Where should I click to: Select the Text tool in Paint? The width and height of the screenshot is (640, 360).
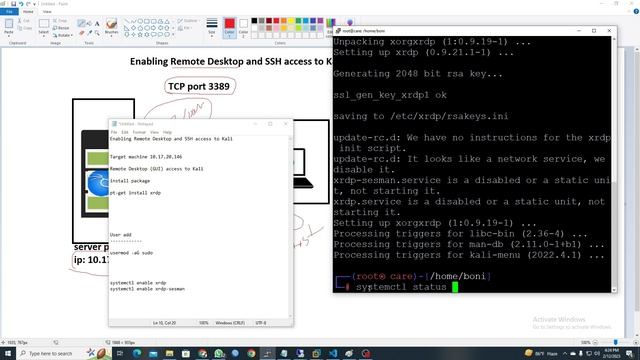(x=97, y=23)
